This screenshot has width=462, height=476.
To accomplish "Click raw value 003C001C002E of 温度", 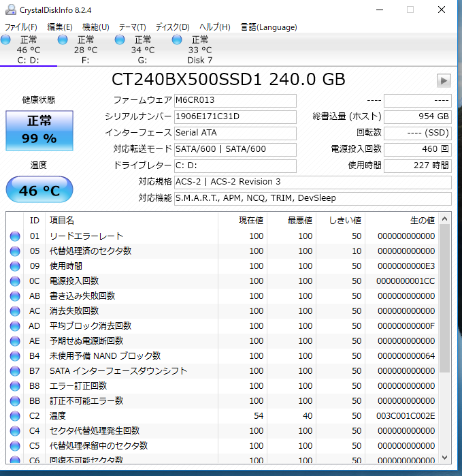I will (406, 416).
